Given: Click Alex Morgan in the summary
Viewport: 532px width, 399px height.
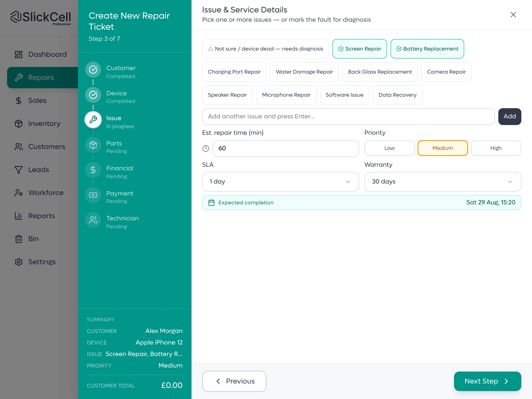Looking at the screenshot, I should tap(164, 331).
